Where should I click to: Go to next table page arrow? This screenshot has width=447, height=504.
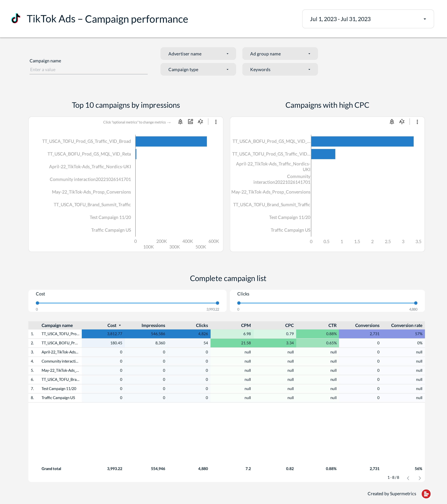pyautogui.click(x=420, y=478)
